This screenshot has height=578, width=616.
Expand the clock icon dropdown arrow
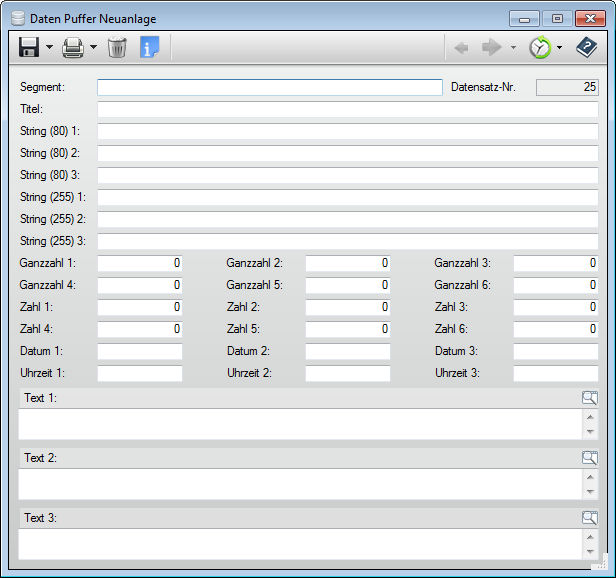point(559,47)
